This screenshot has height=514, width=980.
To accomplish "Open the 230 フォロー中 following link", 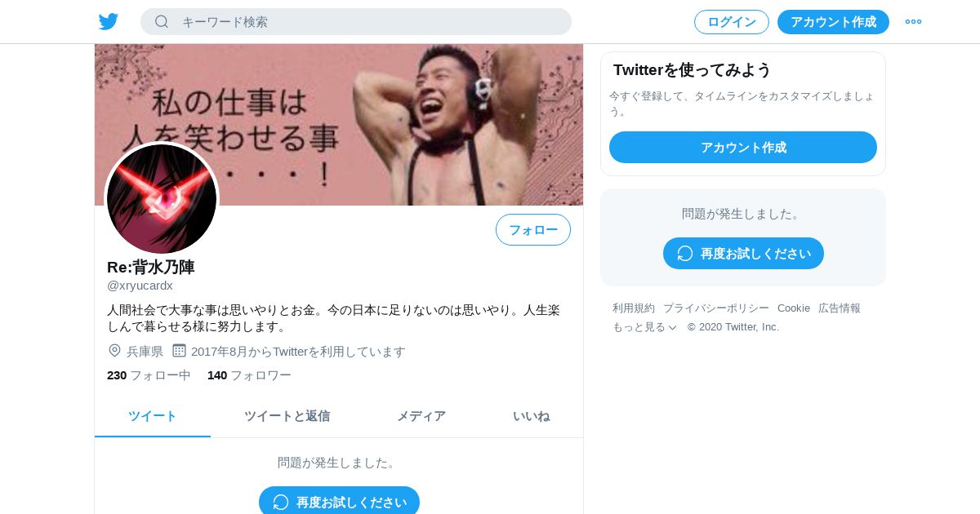I will 149,375.
